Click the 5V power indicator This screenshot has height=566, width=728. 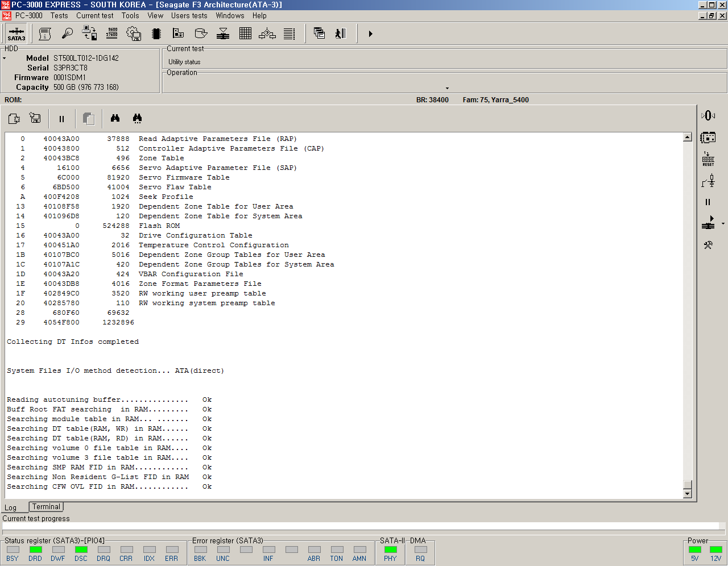tap(694, 550)
